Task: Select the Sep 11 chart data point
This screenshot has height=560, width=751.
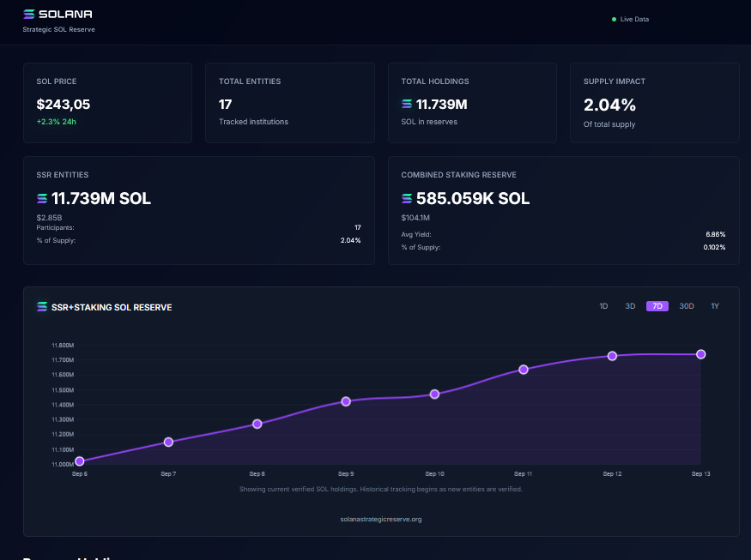Action: (x=524, y=370)
